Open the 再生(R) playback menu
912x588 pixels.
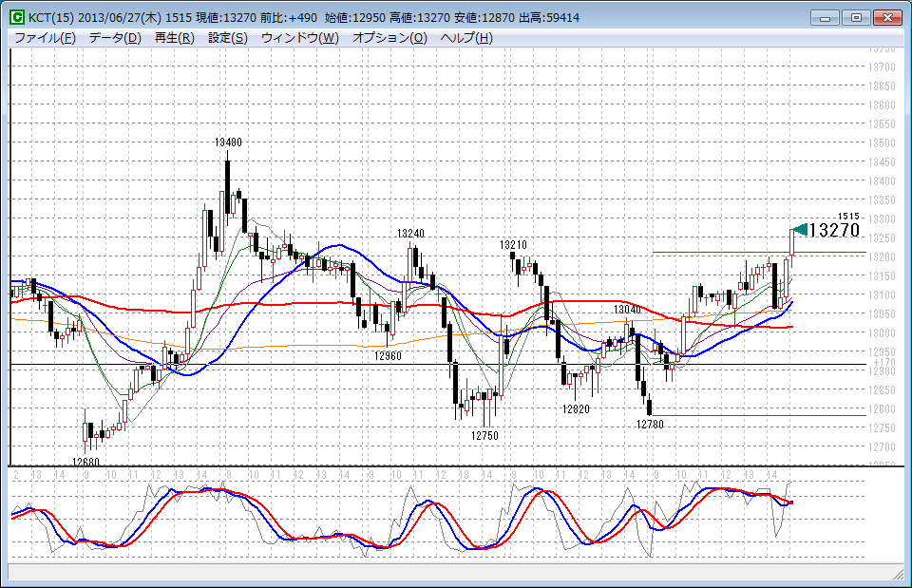pyautogui.click(x=173, y=38)
